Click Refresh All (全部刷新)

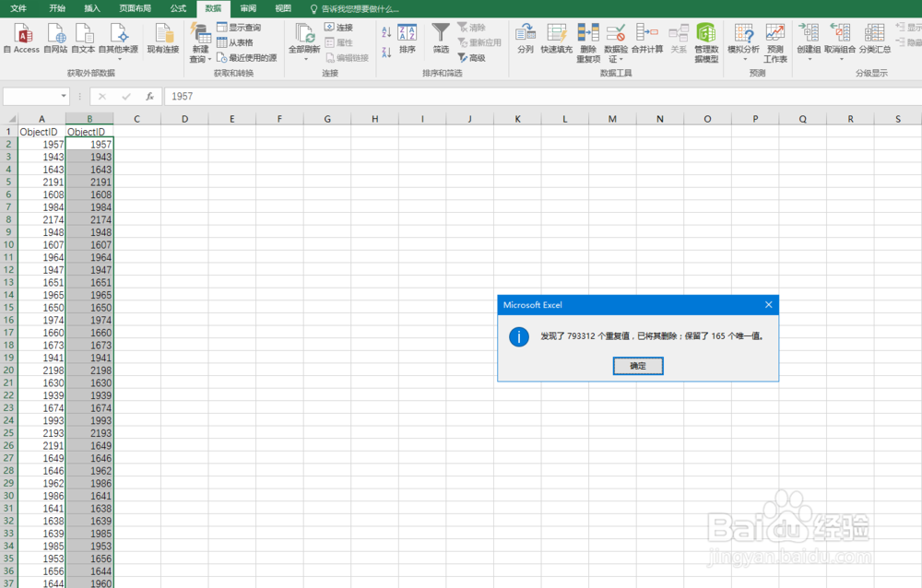point(304,39)
